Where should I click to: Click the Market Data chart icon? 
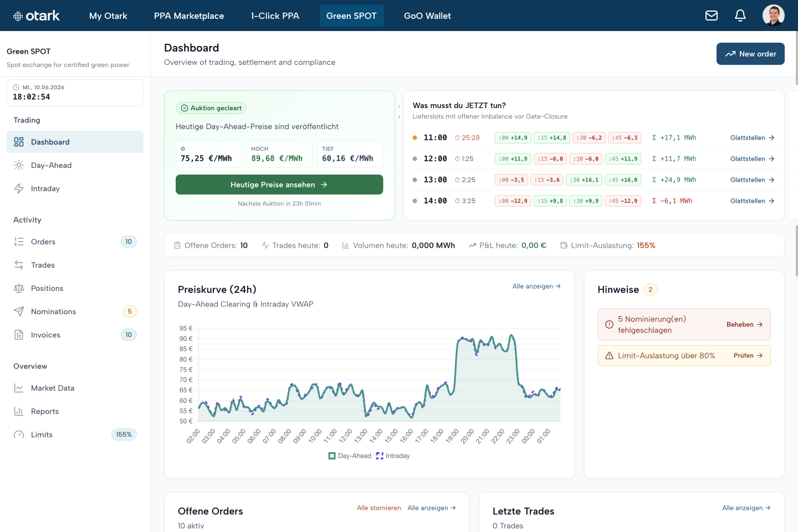point(19,388)
